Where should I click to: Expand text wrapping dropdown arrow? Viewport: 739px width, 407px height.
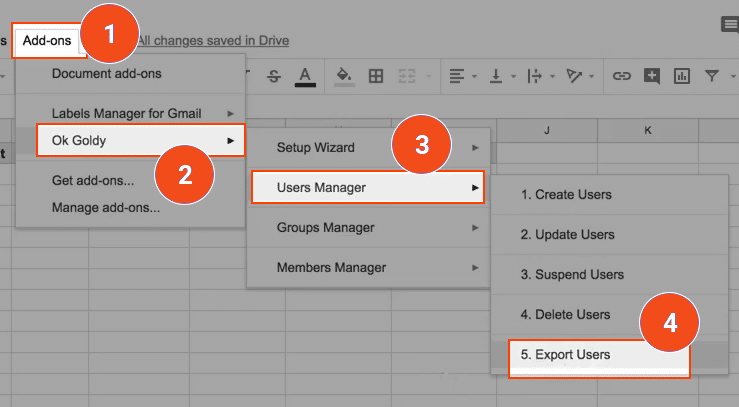(552, 76)
